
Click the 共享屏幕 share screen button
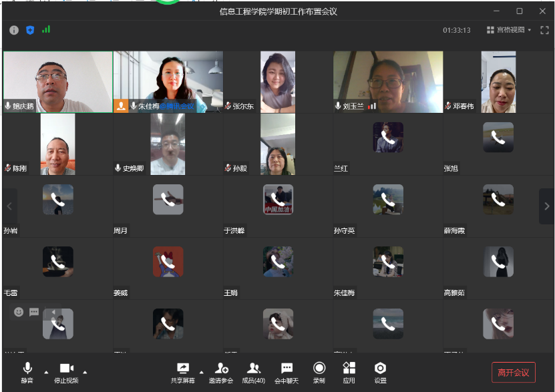point(182,373)
